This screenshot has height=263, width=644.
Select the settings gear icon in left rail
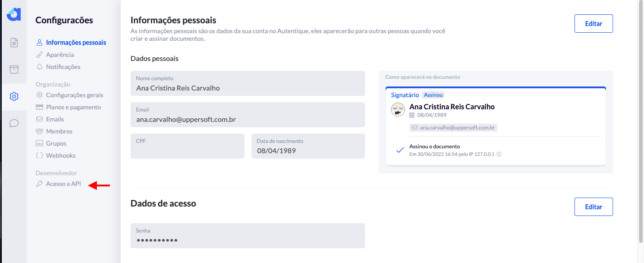pyautogui.click(x=14, y=96)
